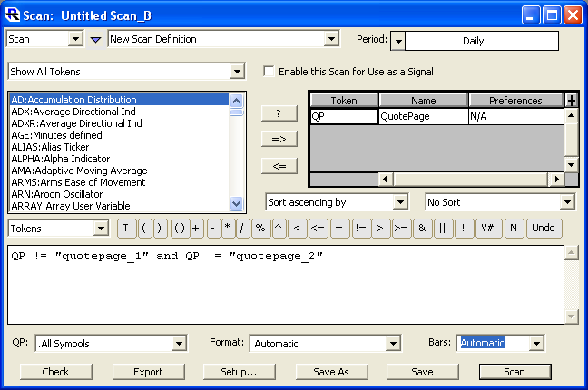Click the token list scroll-down arrow

tap(236, 204)
